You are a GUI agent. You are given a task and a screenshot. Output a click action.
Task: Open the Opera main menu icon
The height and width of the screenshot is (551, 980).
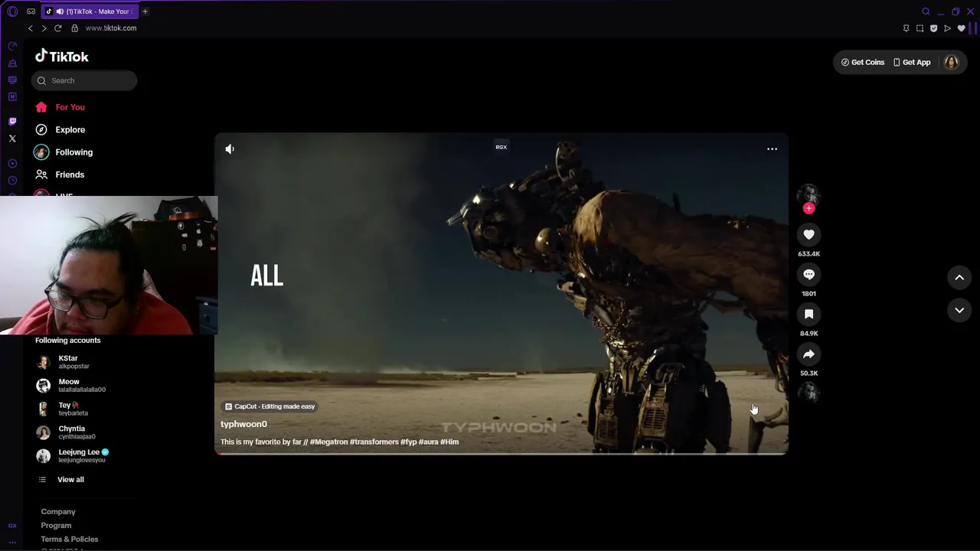(12, 11)
